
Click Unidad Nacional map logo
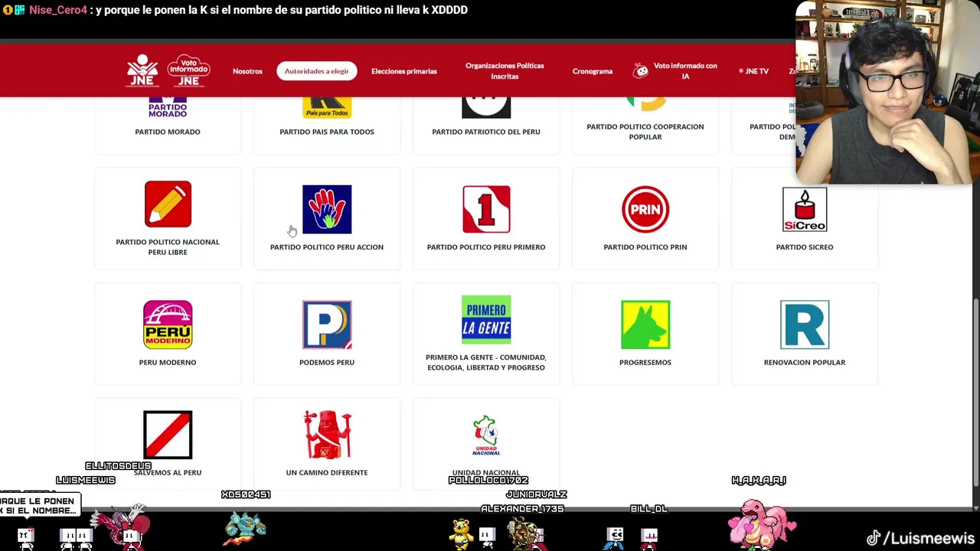[486, 436]
